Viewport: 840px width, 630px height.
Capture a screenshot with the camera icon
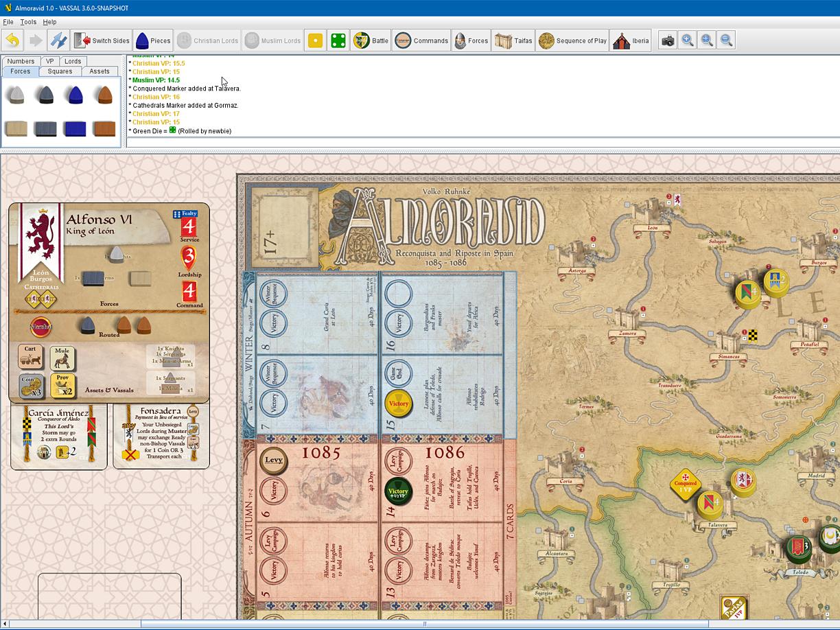point(666,40)
